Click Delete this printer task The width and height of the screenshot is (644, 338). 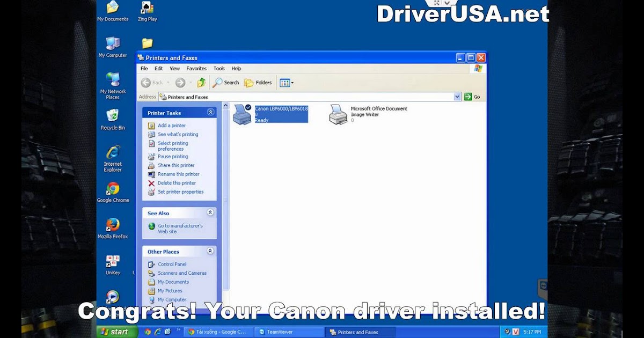pyautogui.click(x=177, y=183)
